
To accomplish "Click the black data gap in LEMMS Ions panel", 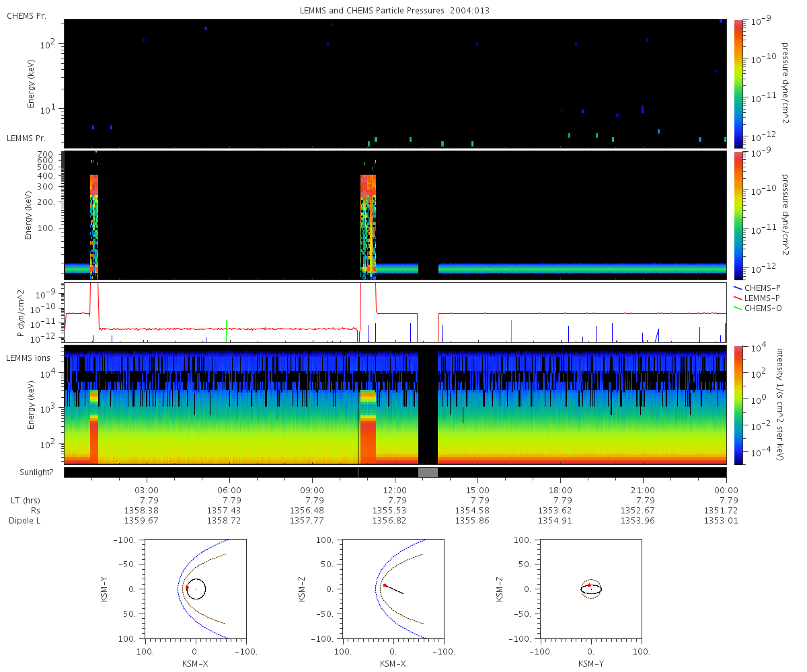I will pyautogui.click(x=428, y=403).
